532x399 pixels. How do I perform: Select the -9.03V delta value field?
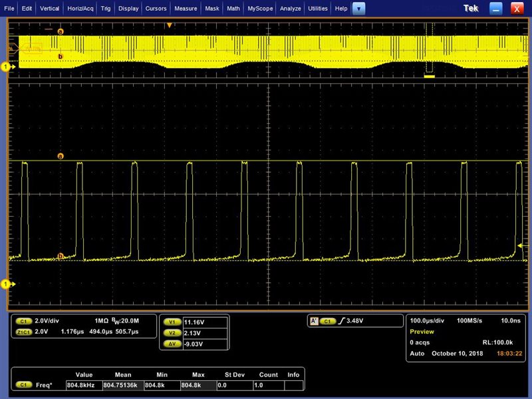pos(205,344)
